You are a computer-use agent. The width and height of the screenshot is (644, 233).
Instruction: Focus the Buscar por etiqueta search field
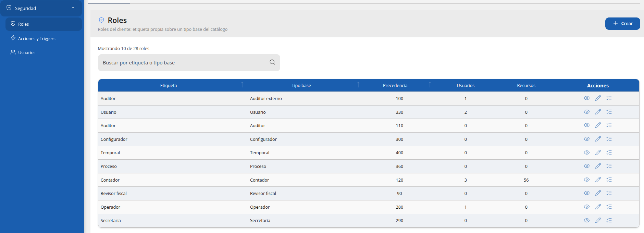coord(189,63)
